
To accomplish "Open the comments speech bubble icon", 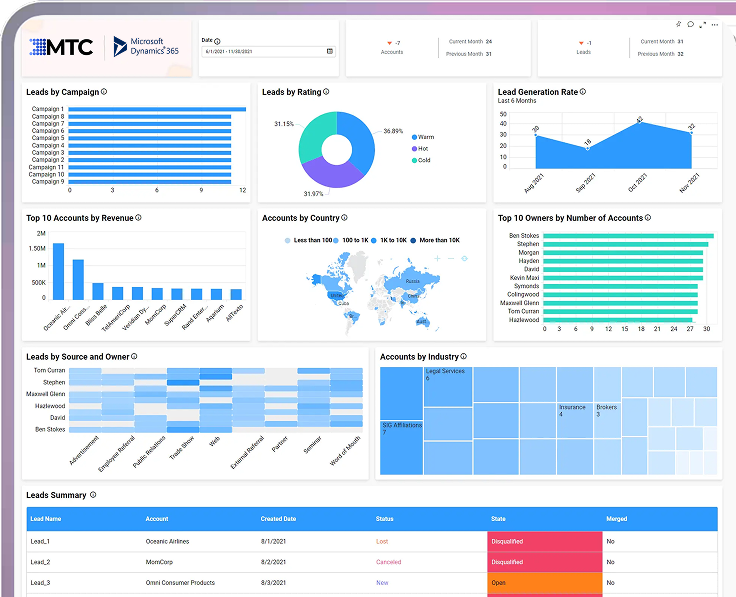I will tap(690, 24).
